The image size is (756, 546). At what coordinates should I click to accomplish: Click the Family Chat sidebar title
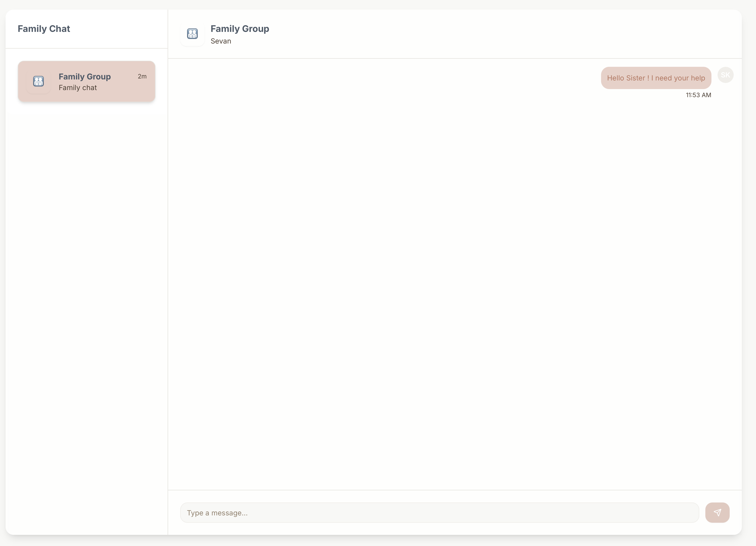44,29
